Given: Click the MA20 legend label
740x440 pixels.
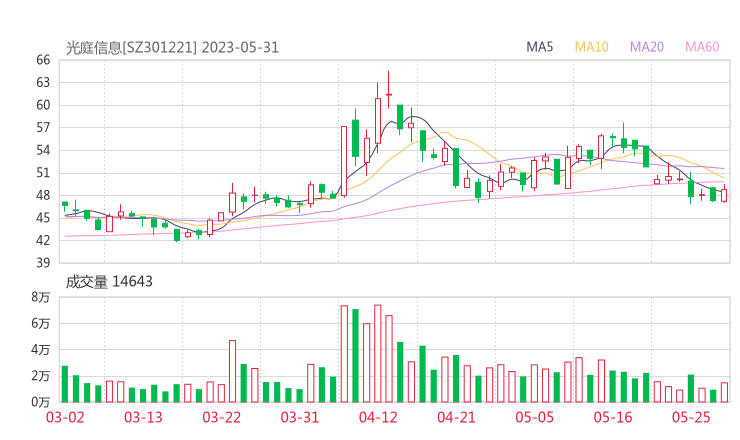Looking at the screenshot, I should [647, 47].
